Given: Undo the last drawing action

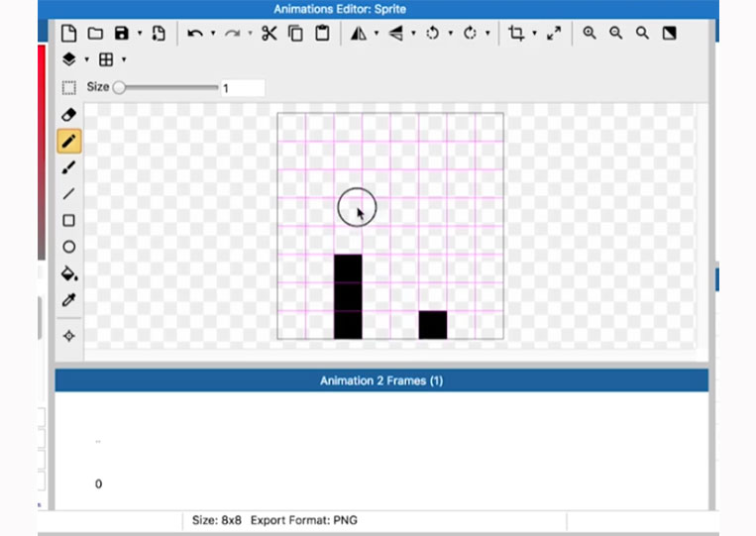Looking at the screenshot, I should click(195, 34).
